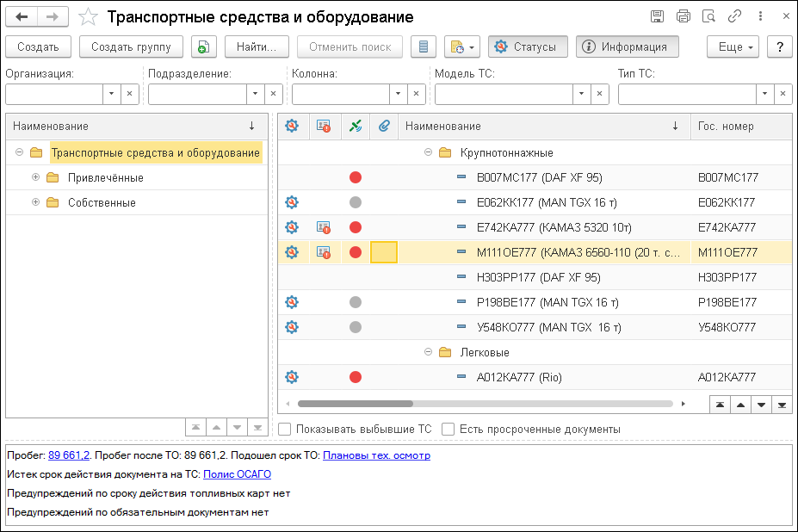Sort by the Гос. номер column header
The width and height of the screenshot is (798, 532).
pyautogui.click(x=741, y=126)
